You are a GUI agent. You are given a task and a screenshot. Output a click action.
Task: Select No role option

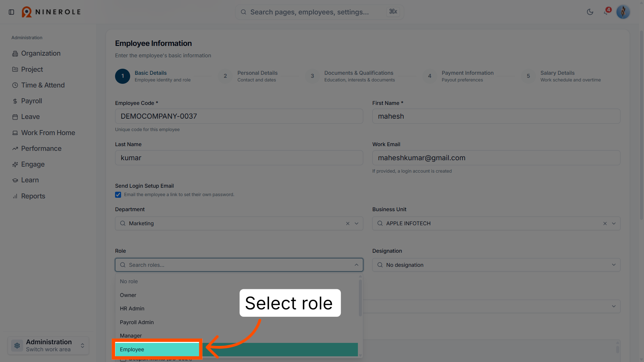[236, 282]
